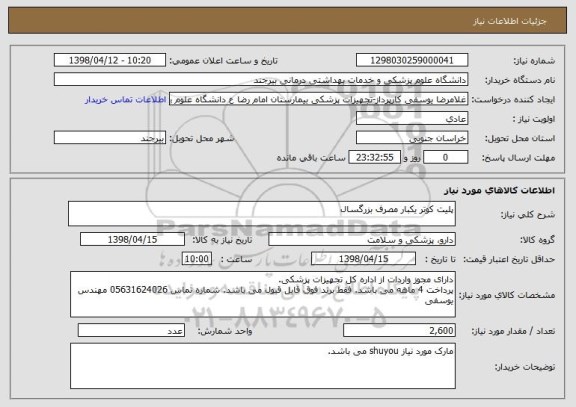
Task: Click the شماره نیاز field 1298030259000041
Action: 412,60
